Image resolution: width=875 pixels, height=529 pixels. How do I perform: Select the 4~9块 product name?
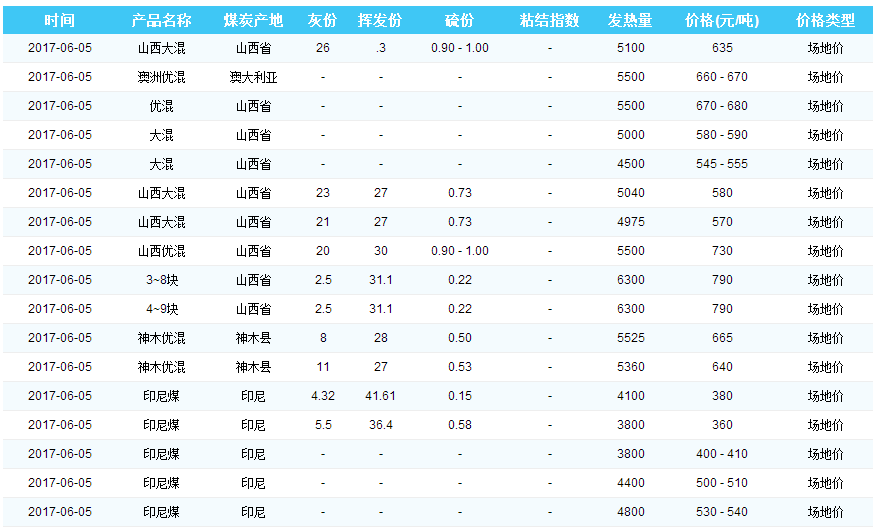161,309
